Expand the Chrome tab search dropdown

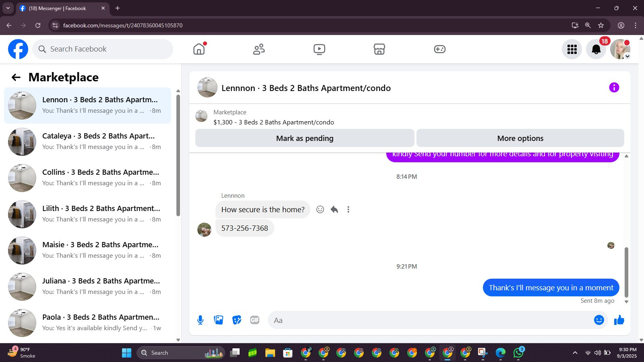[8, 8]
